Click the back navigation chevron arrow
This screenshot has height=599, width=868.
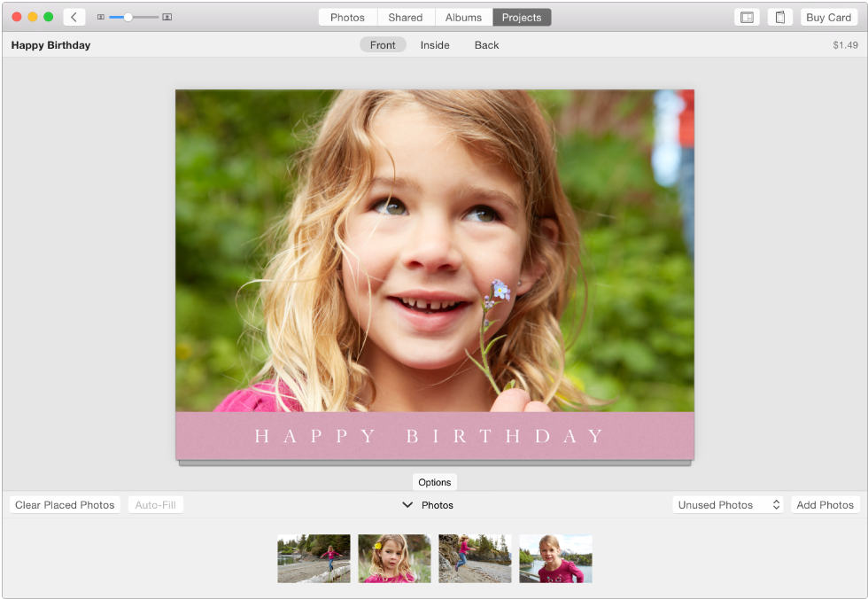coord(74,17)
